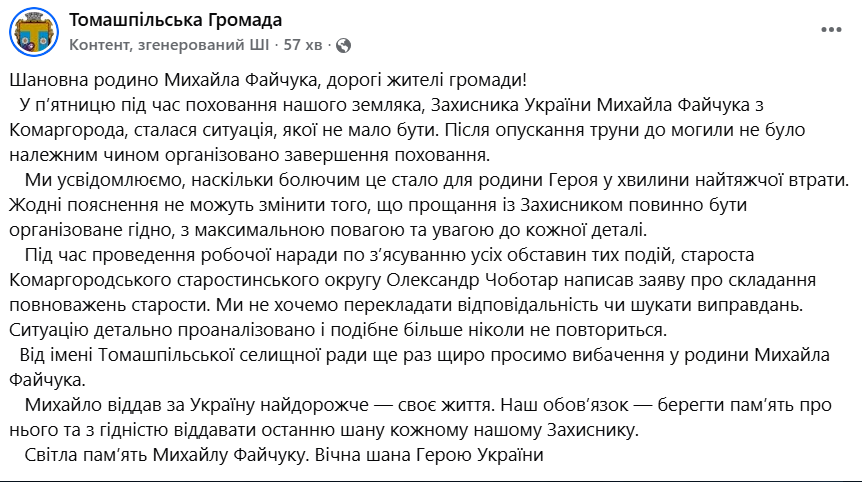The width and height of the screenshot is (862, 482).
Task: Click line starting Від імені Томашпільської селищної ради
Action: (424, 355)
